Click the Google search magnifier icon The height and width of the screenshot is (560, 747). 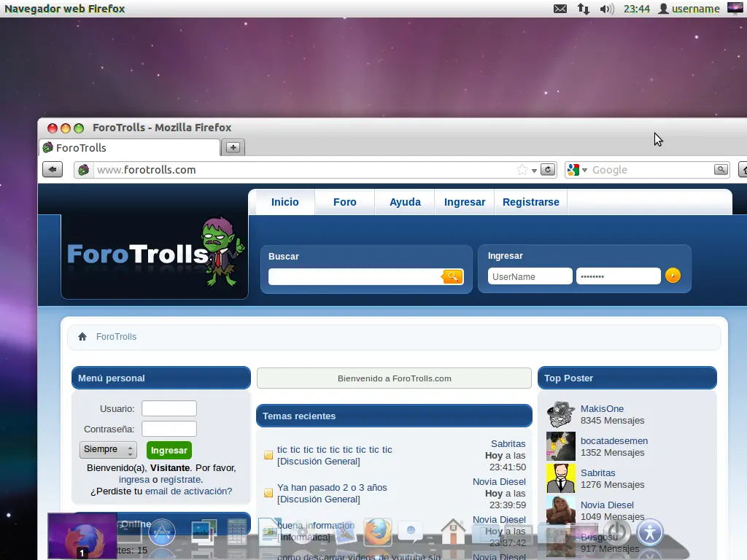pos(721,169)
